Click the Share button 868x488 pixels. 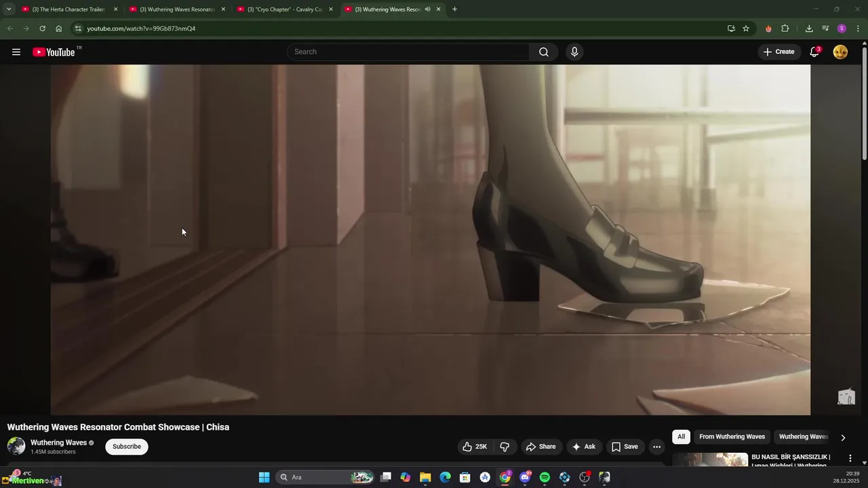pos(540,447)
